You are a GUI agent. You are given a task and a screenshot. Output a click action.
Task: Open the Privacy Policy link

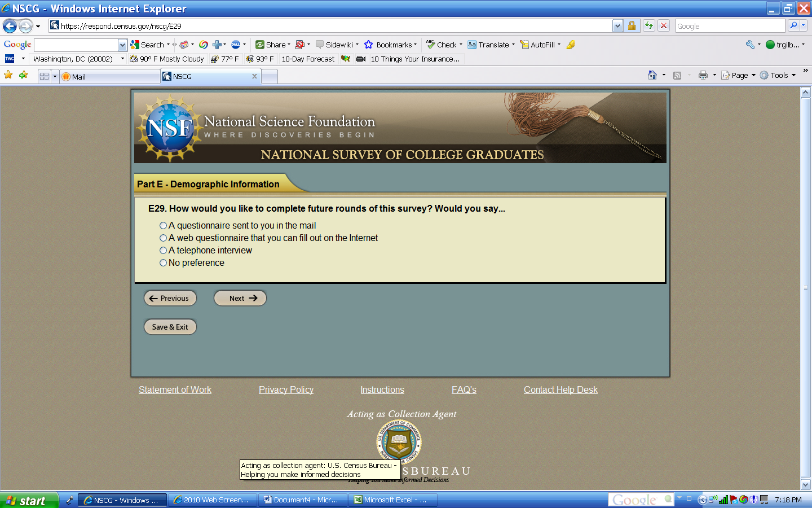tap(286, 390)
